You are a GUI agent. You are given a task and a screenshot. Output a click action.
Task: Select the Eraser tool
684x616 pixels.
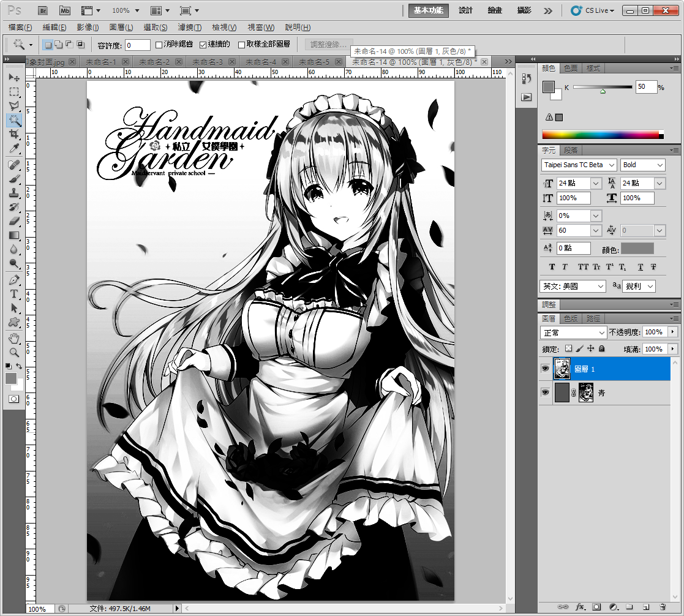(14, 221)
